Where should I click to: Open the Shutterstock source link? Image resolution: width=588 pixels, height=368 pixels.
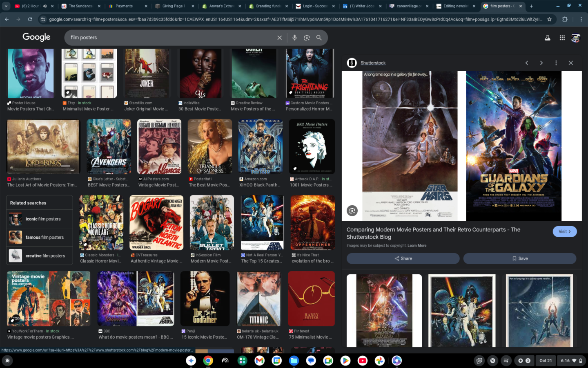click(x=373, y=63)
